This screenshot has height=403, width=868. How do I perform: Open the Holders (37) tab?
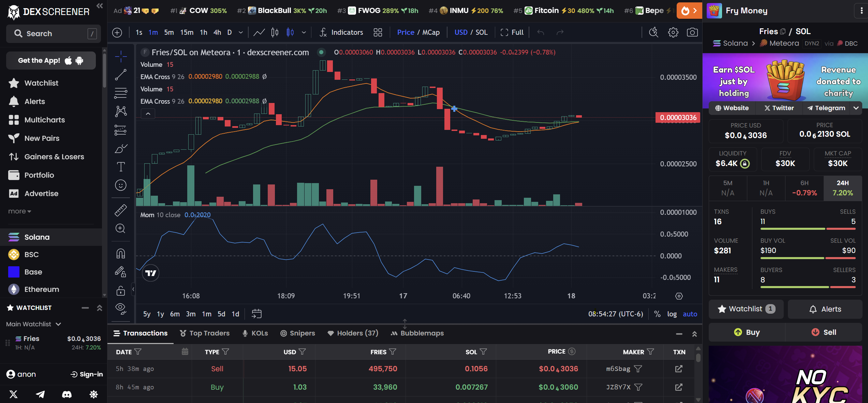353,333
